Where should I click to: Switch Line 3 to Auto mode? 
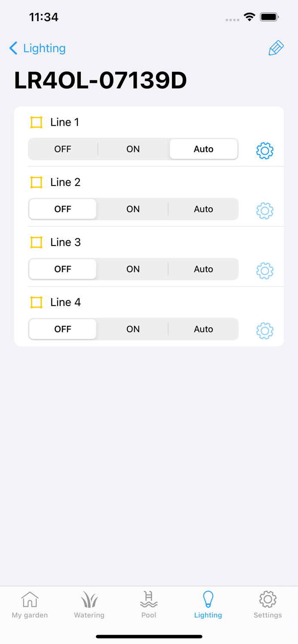[x=203, y=269]
